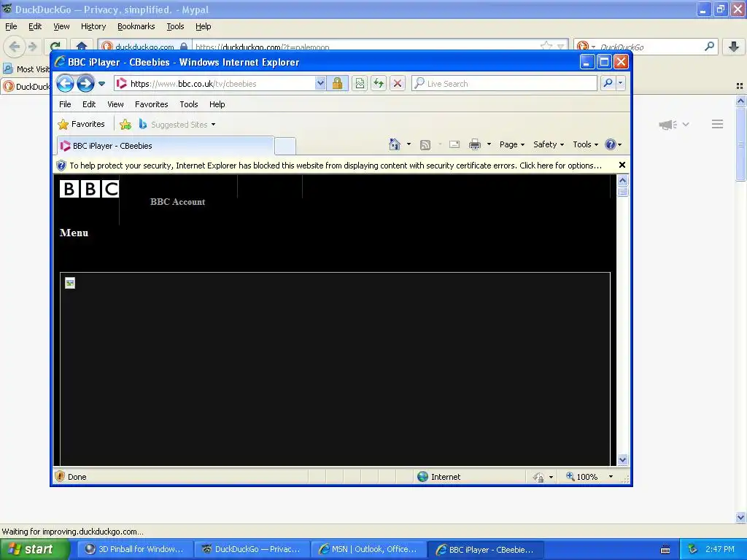The width and height of the screenshot is (747, 560).
Task: Open a new tab in Internet Explorer
Action: (285, 146)
